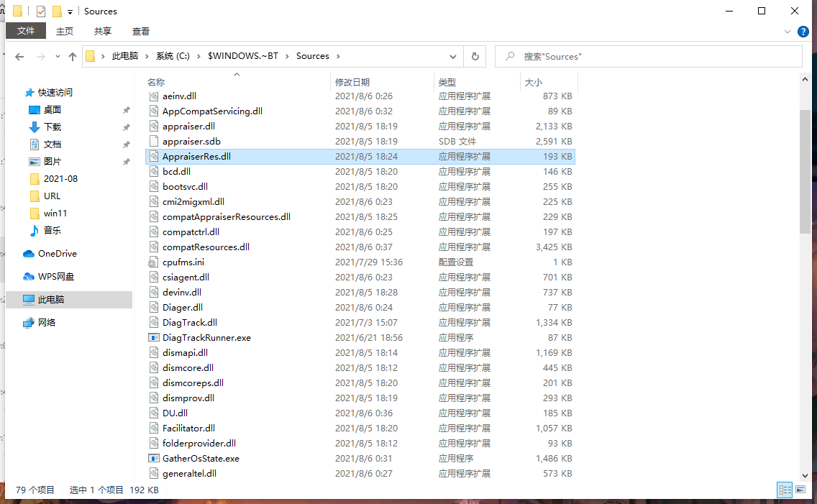The image size is (817, 504).
Task: Click the OneDrive cloud icon in sidebar
Action: [29, 254]
